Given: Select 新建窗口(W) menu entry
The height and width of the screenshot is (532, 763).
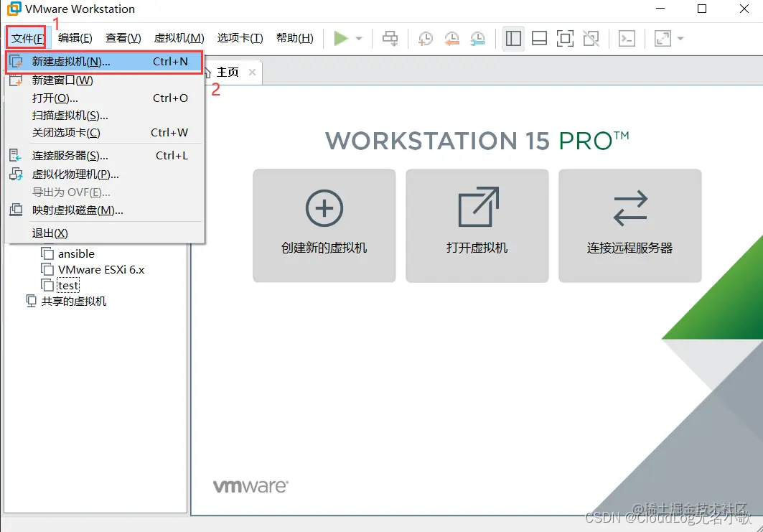Looking at the screenshot, I should 104,80.
